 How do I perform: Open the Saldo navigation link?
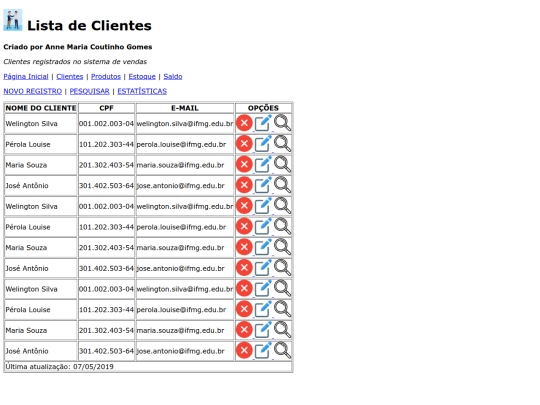click(173, 76)
